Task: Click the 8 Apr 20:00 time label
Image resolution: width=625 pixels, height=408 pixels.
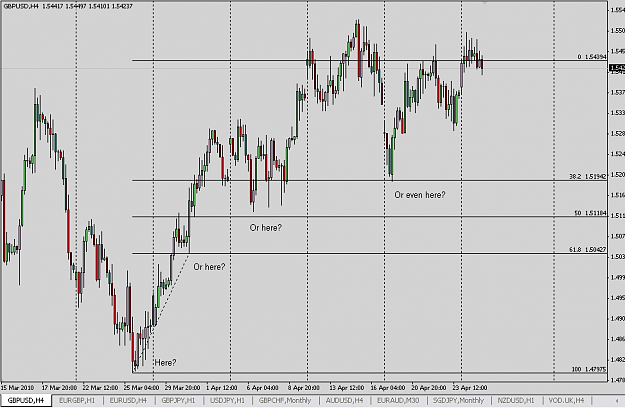Action: pyautogui.click(x=304, y=388)
